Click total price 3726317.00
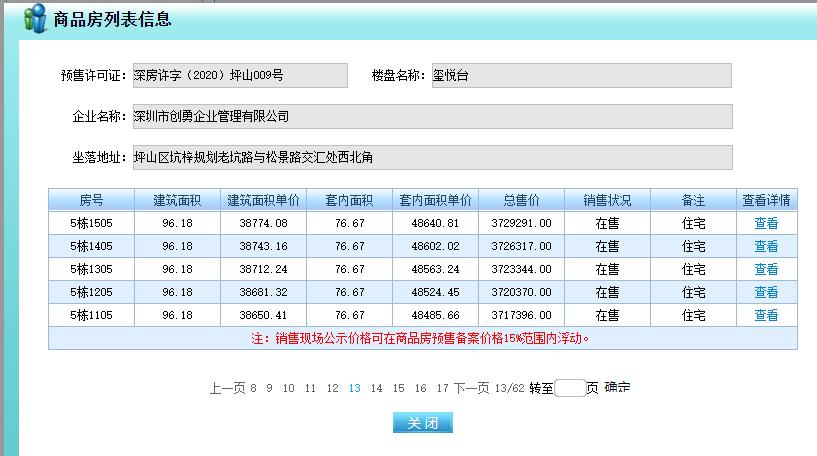The width and height of the screenshot is (817, 456). (x=521, y=246)
